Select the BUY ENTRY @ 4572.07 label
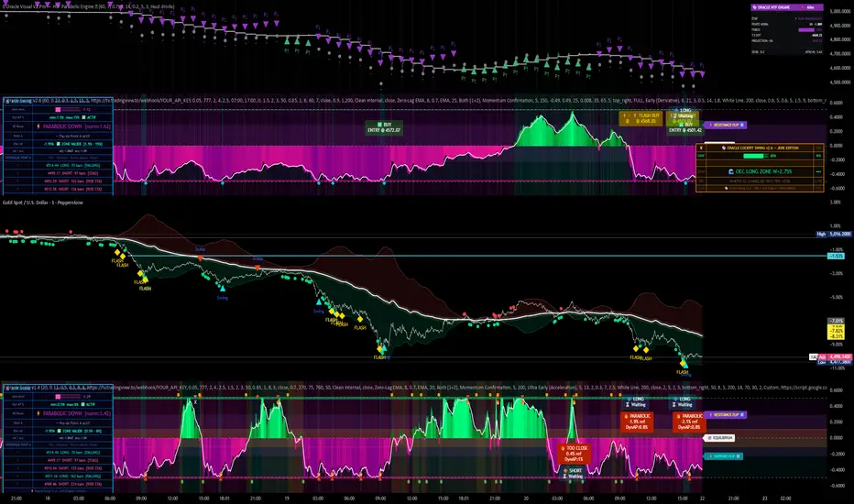The image size is (854, 504). (x=384, y=128)
